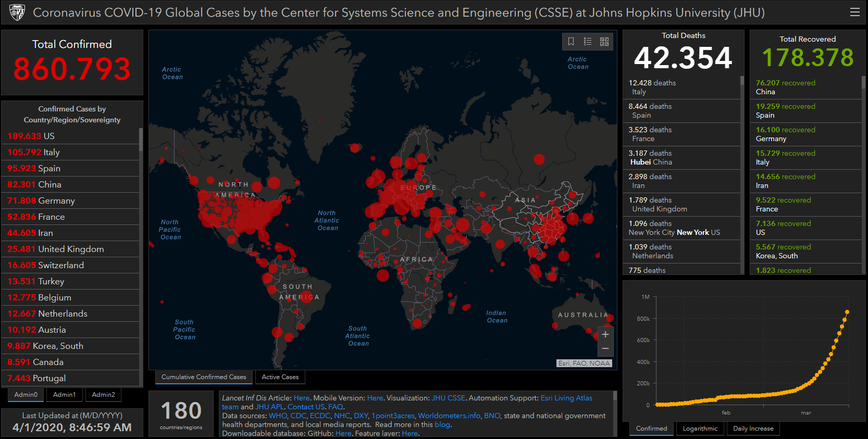Click Spain 8.464 deaths entry
Viewport: 868px width, 439px height.
click(x=681, y=111)
